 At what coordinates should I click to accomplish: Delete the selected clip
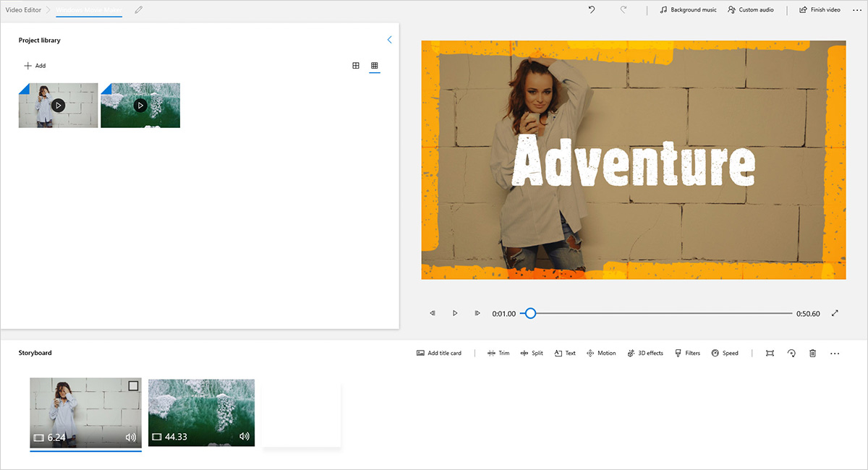tap(812, 353)
